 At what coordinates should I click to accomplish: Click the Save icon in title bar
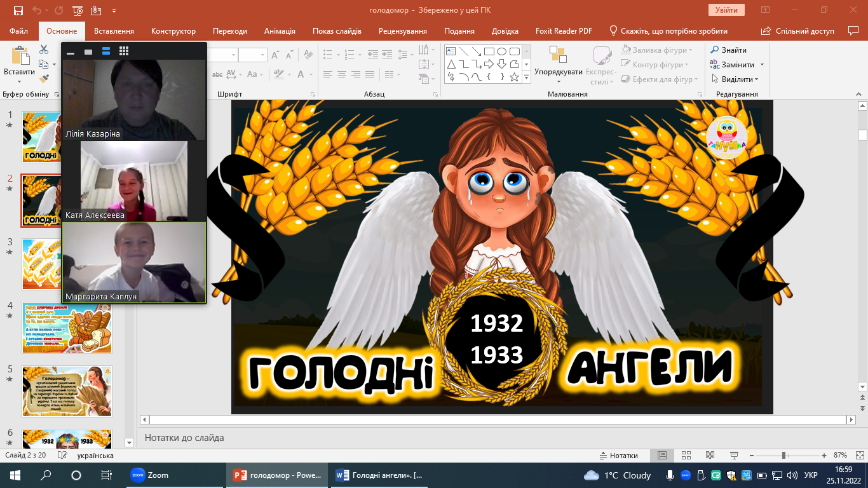tap(18, 11)
